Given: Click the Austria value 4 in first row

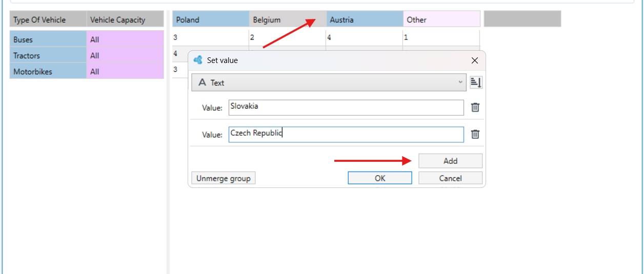Looking at the screenshot, I should click(x=365, y=38).
